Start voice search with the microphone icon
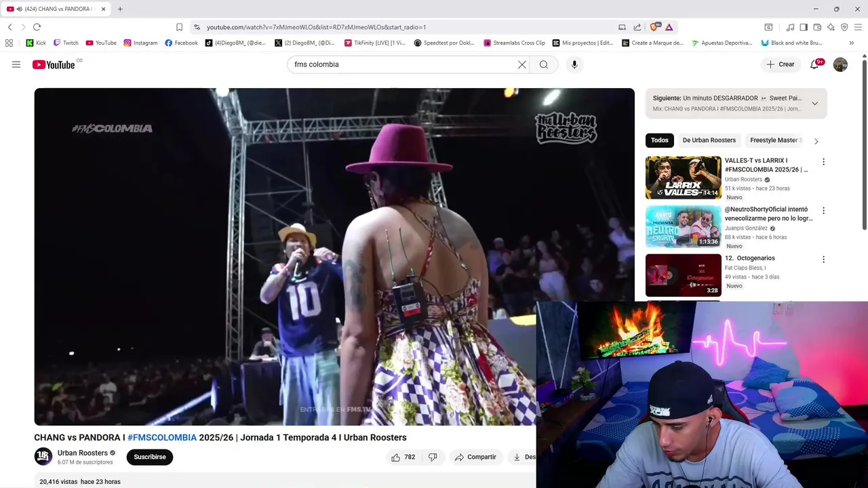 pyautogui.click(x=574, y=64)
